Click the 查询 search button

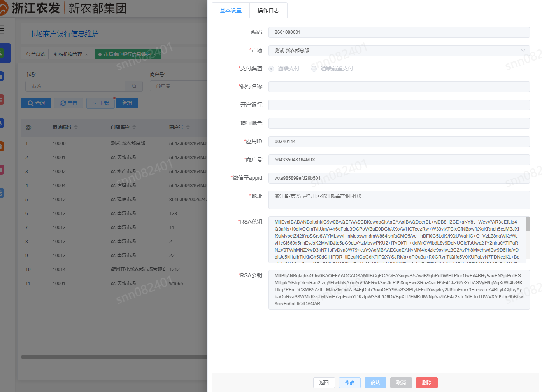(x=36, y=103)
